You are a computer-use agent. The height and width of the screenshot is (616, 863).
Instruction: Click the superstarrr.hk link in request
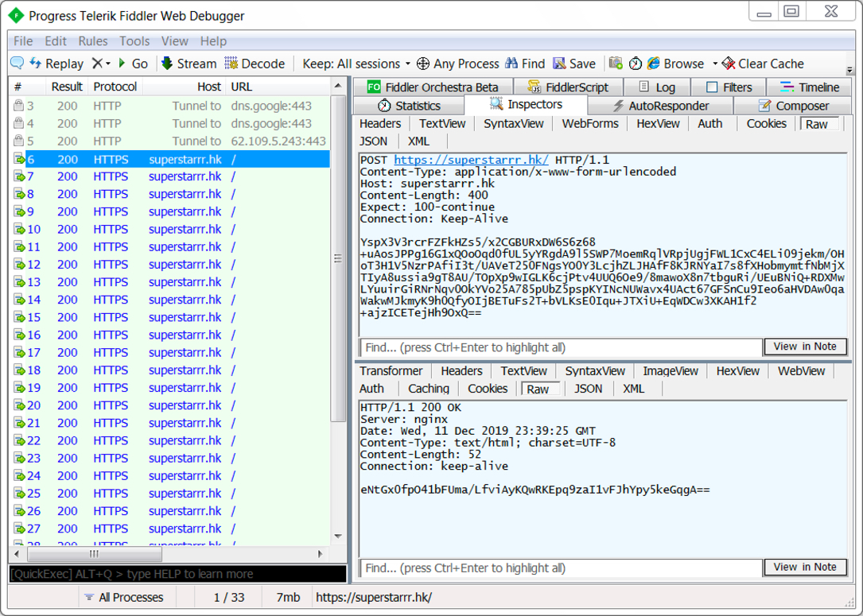tap(471, 160)
